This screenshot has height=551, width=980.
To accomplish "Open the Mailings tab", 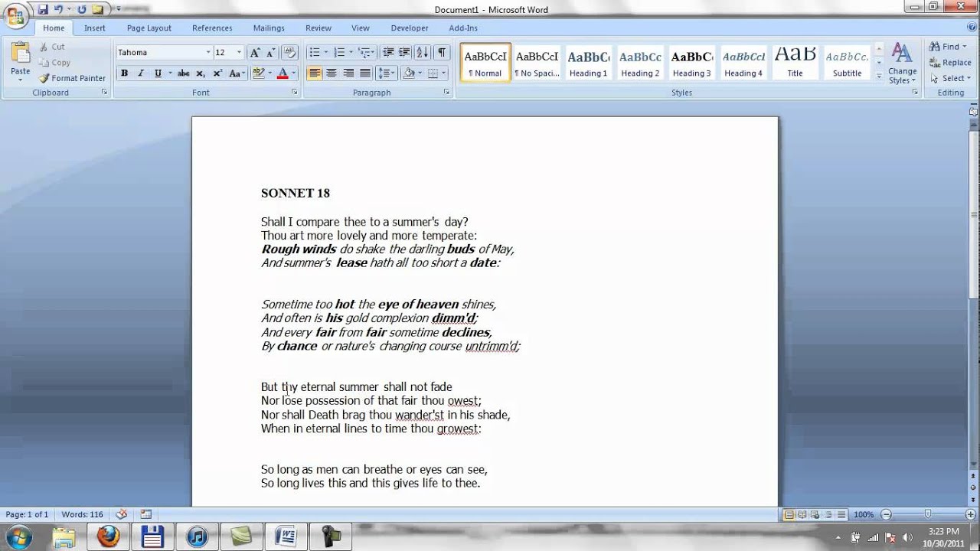I will [269, 28].
